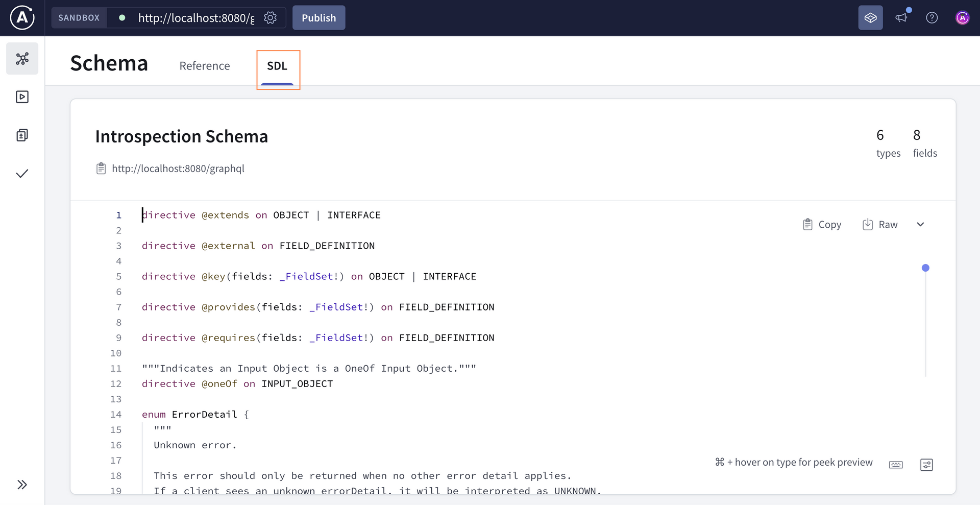Open the account menu via the avatar
This screenshot has height=505, width=980.
(x=963, y=17)
